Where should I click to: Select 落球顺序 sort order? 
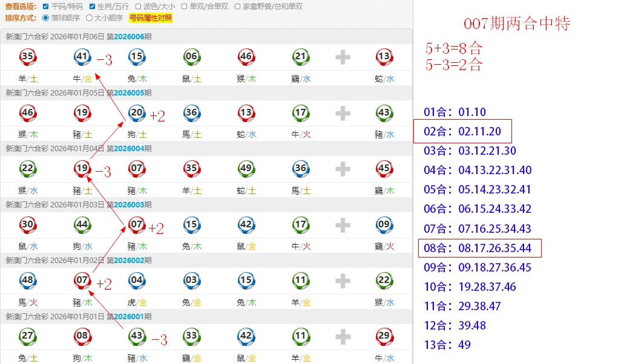(x=46, y=18)
